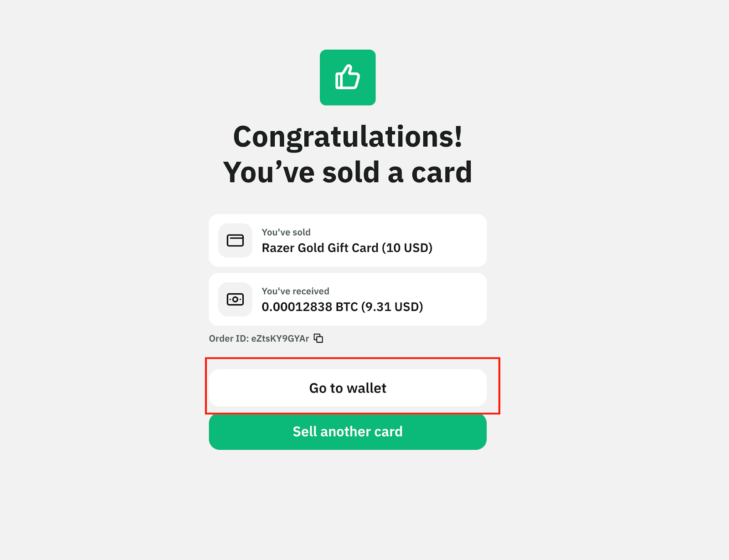The image size is (729, 560).
Task: Click the "Order ID:" label
Action: (x=229, y=339)
